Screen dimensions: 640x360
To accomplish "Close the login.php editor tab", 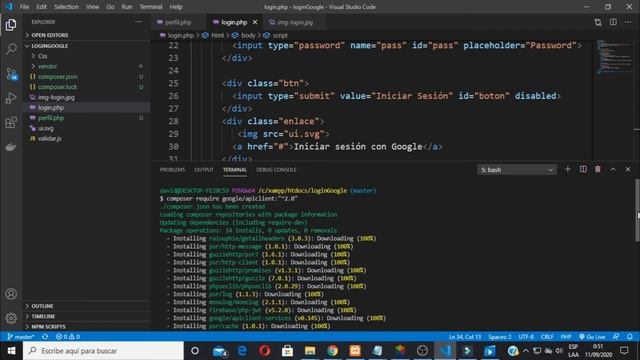I will [255, 22].
